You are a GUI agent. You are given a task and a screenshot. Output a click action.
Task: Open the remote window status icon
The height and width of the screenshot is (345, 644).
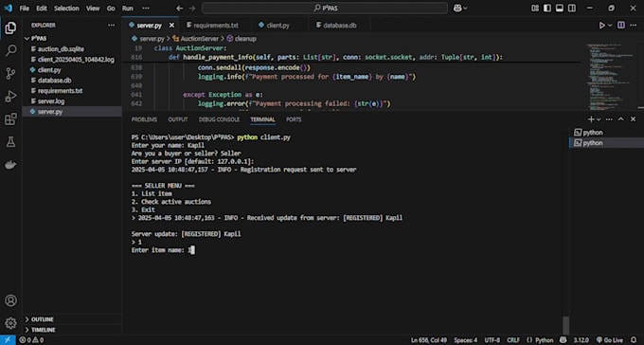tap(8, 340)
